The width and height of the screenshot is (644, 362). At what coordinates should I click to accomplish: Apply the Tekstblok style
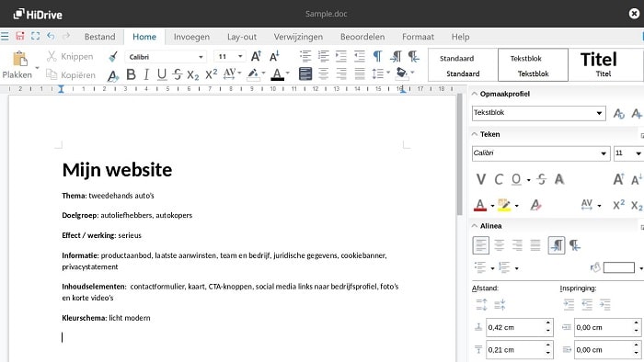[x=533, y=65]
